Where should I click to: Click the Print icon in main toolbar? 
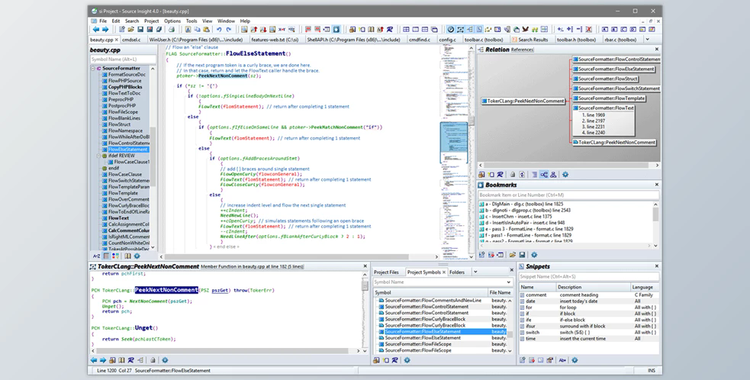coord(172,29)
